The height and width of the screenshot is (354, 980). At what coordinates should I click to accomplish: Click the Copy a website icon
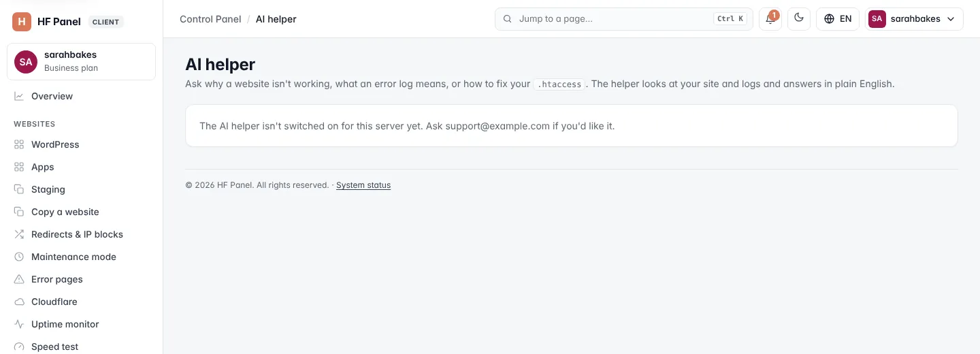(19, 212)
